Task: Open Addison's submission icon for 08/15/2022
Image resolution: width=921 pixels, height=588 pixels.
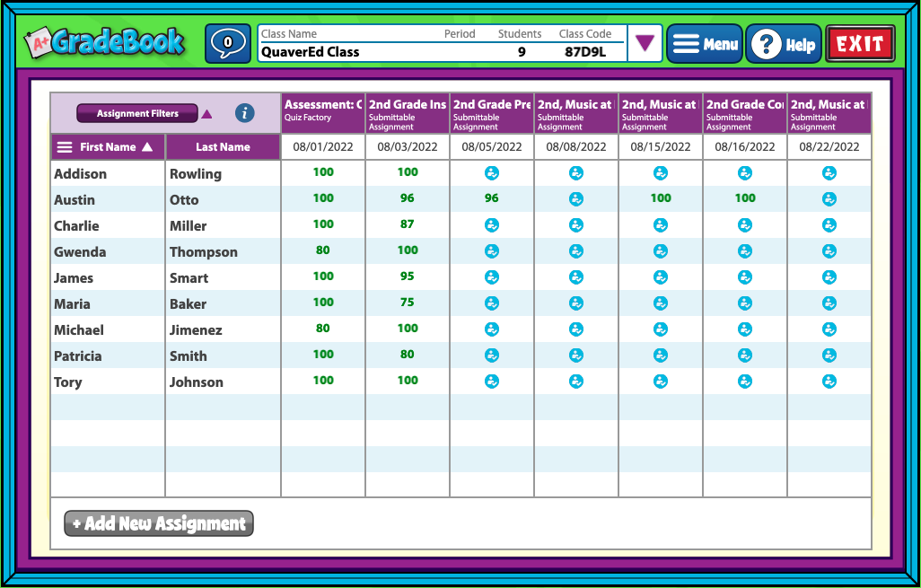Action: pyautogui.click(x=661, y=173)
